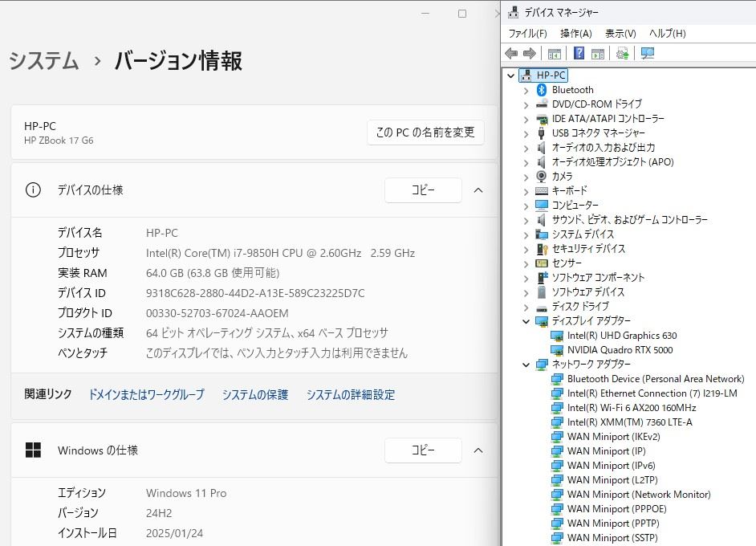The image size is (756, 546).
Task: Minimize the settings window
Action: pyautogui.click(x=425, y=14)
